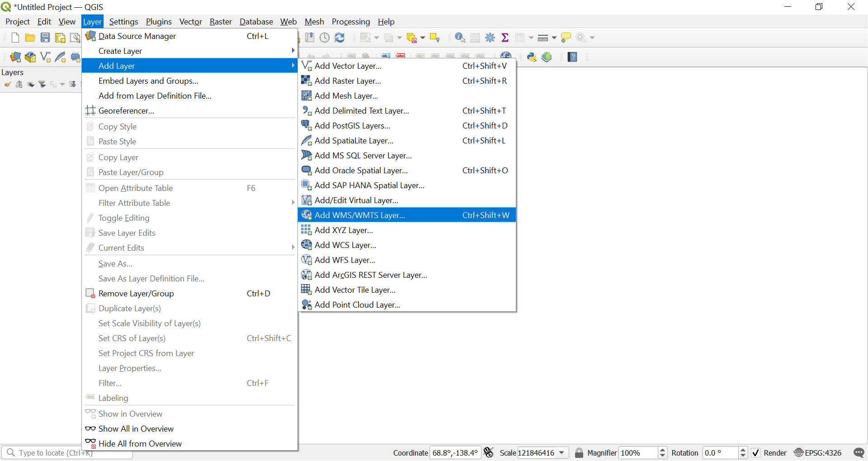Open the log messages speech bubble
This screenshot has width=868, height=461.
tap(859, 453)
